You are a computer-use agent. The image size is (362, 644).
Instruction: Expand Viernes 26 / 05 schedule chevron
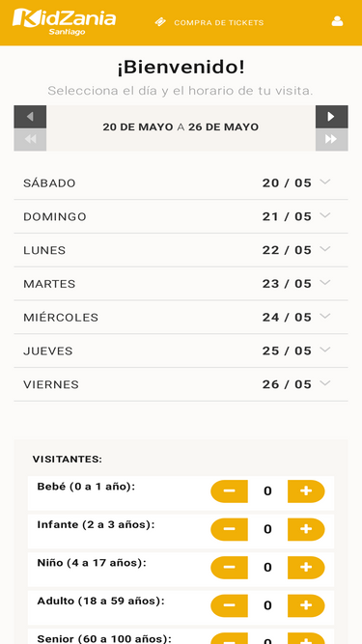click(325, 383)
